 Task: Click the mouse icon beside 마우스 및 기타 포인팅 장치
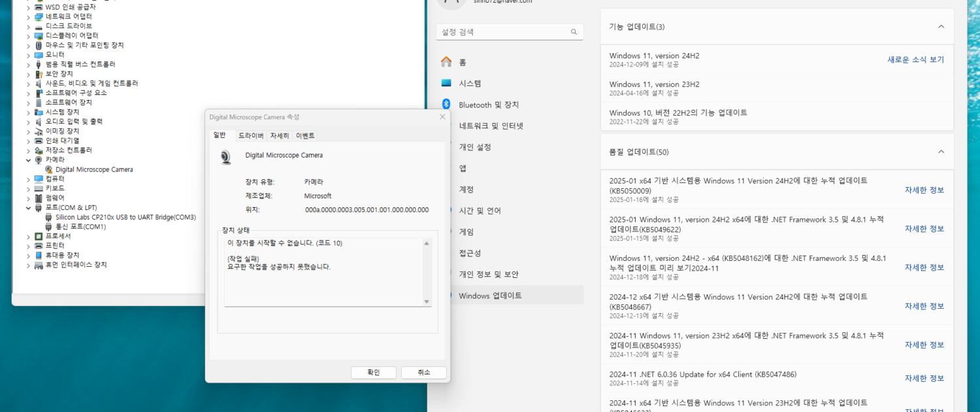pyautogui.click(x=39, y=45)
